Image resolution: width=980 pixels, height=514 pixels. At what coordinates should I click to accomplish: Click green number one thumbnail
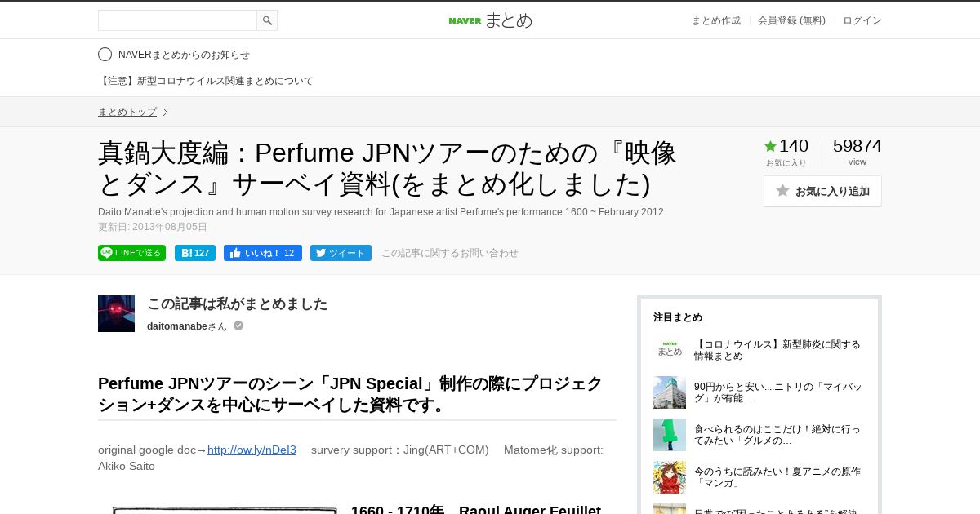point(670,435)
